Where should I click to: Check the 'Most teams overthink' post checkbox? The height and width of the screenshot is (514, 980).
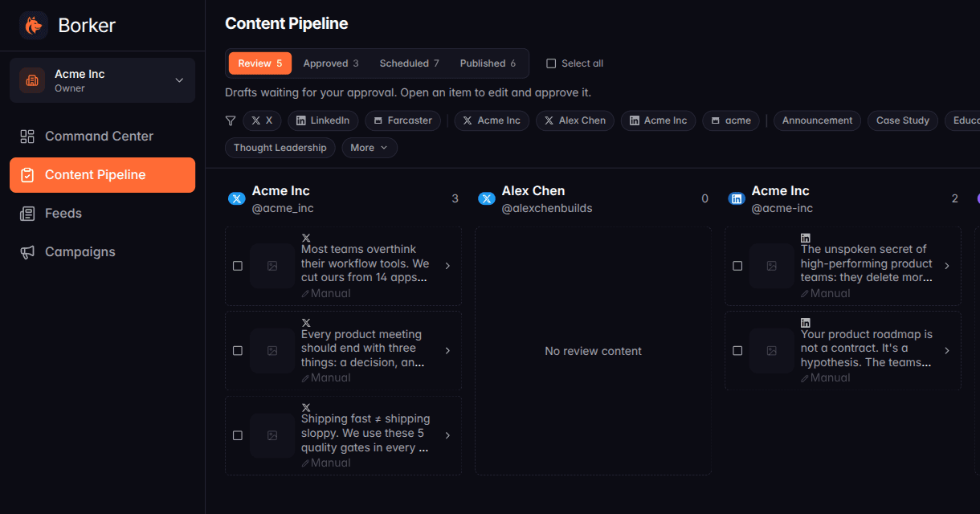click(x=238, y=266)
